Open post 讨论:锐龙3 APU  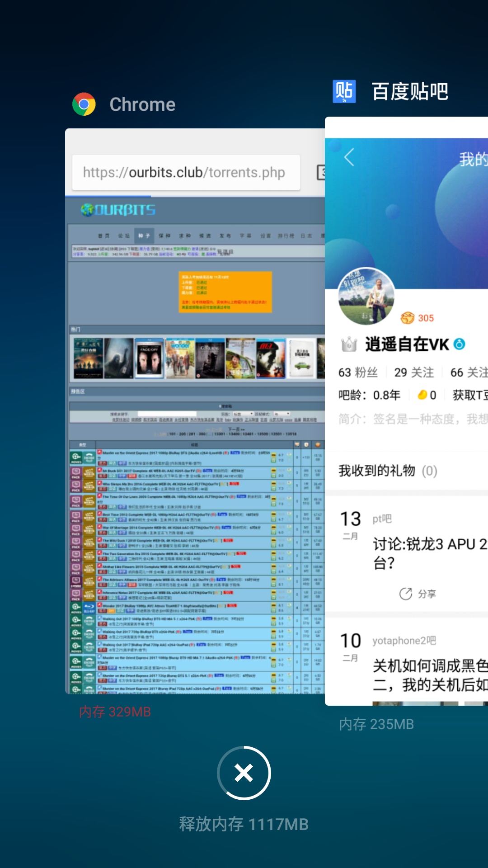pyautogui.click(x=430, y=553)
